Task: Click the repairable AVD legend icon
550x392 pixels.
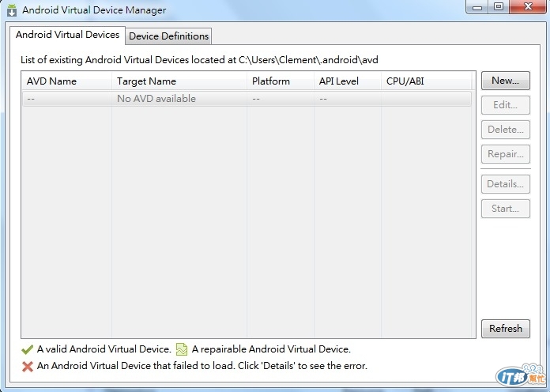Action: pyautogui.click(x=182, y=349)
